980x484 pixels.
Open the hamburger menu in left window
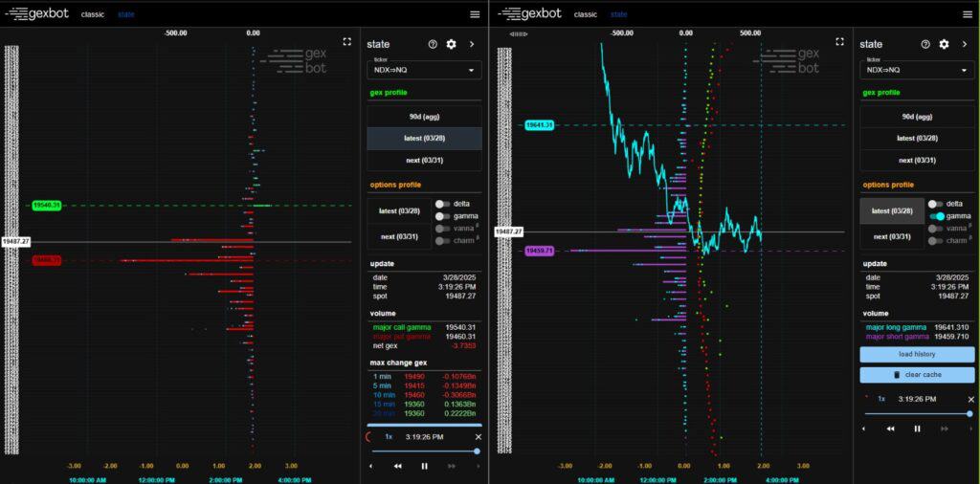coord(475,14)
